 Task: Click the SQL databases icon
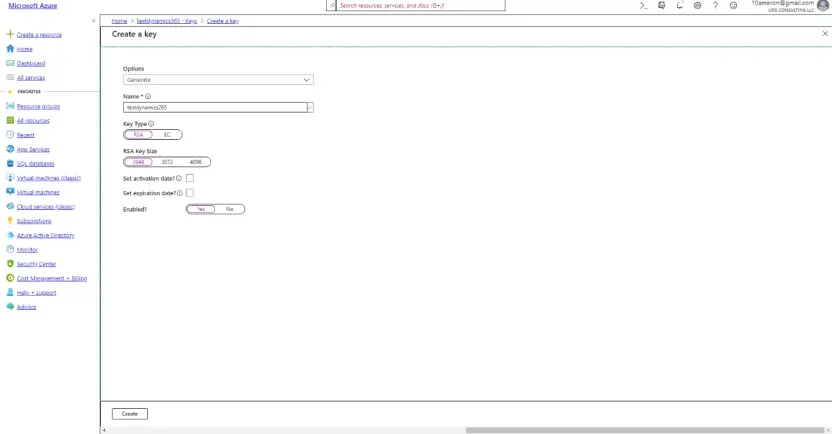tap(10, 163)
